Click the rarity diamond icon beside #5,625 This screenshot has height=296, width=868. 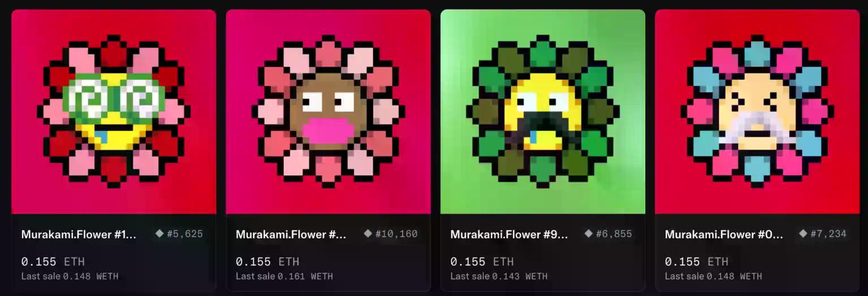coord(160,234)
